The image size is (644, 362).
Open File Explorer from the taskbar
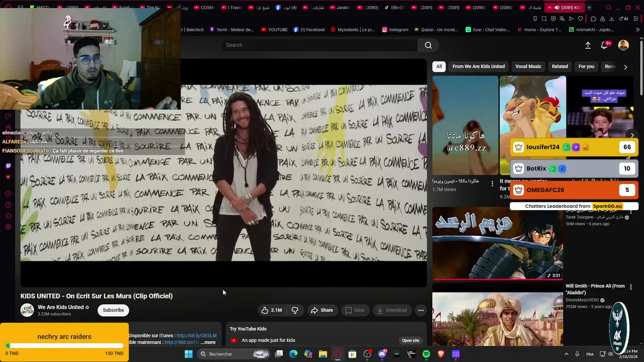coord(323,354)
